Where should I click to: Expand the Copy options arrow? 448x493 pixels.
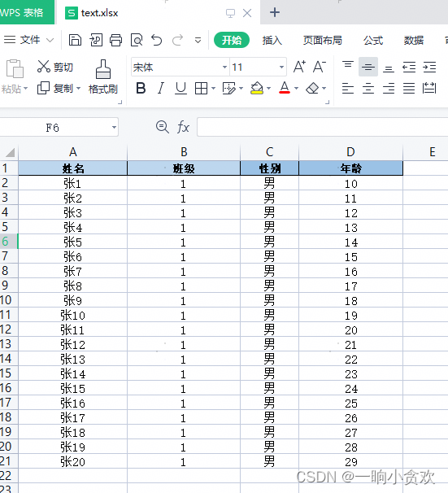tap(78, 89)
